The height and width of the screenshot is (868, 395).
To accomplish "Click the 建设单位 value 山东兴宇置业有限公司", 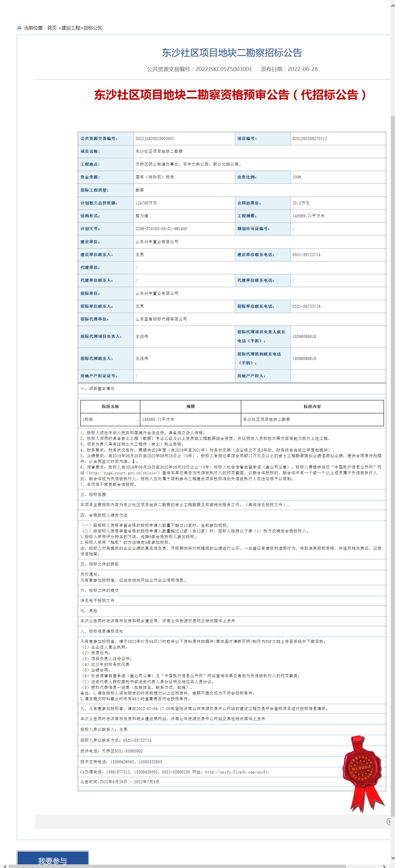I will pos(157,242).
